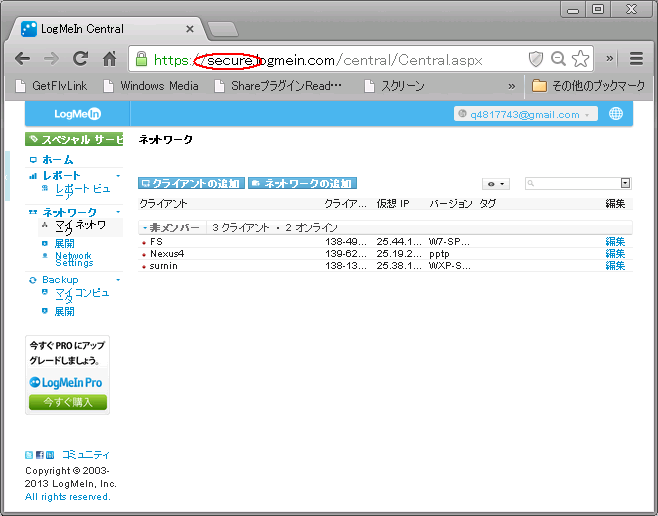This screenshot has width=658, height=516.
Task: Open the その他のブックマーク folder
Action: (588, 86)
